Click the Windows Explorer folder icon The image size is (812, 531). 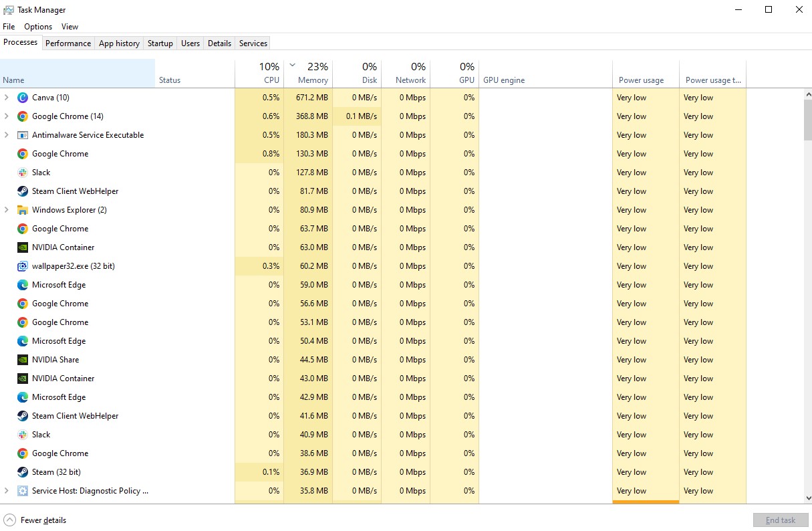point(23,210)
